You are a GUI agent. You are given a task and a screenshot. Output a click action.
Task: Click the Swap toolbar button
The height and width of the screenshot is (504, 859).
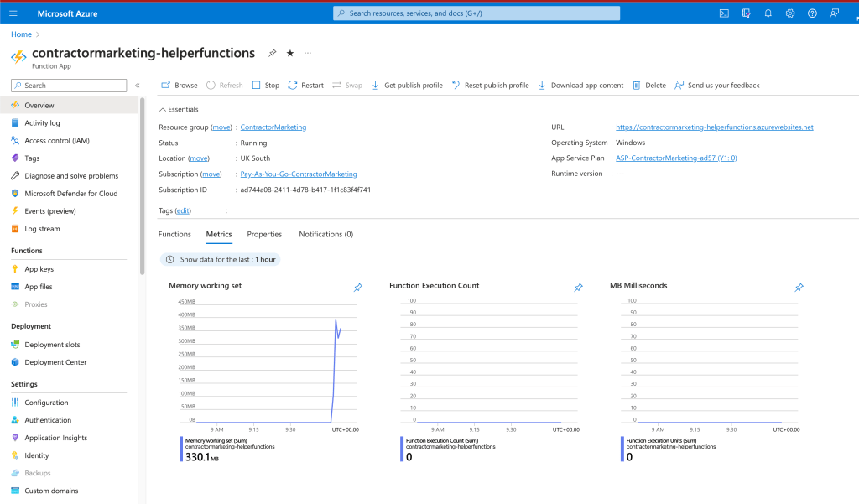347,85
